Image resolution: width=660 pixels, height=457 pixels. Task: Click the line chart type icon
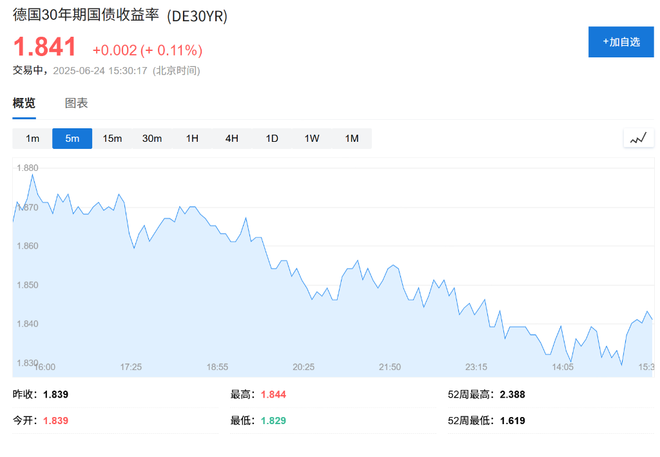[x=638, y=138]
